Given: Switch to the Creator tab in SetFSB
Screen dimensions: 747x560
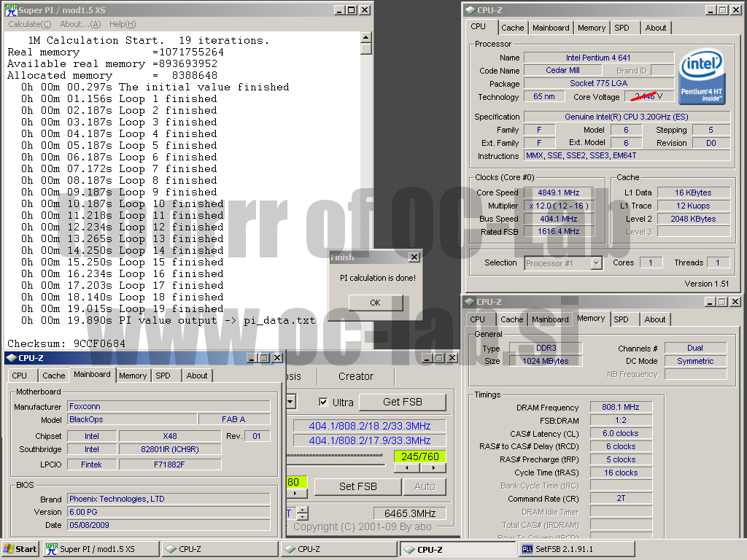Looking at the screenshot, I should click(x=356, y=376).
